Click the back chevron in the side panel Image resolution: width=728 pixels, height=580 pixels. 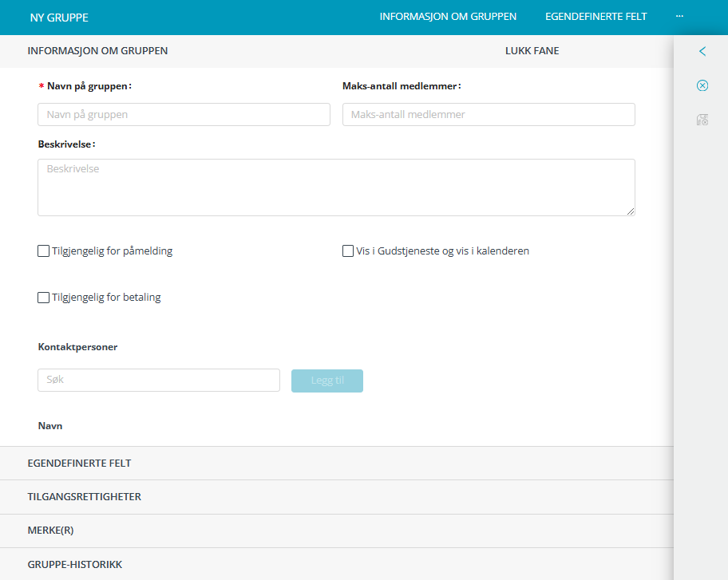click(702, 52)
